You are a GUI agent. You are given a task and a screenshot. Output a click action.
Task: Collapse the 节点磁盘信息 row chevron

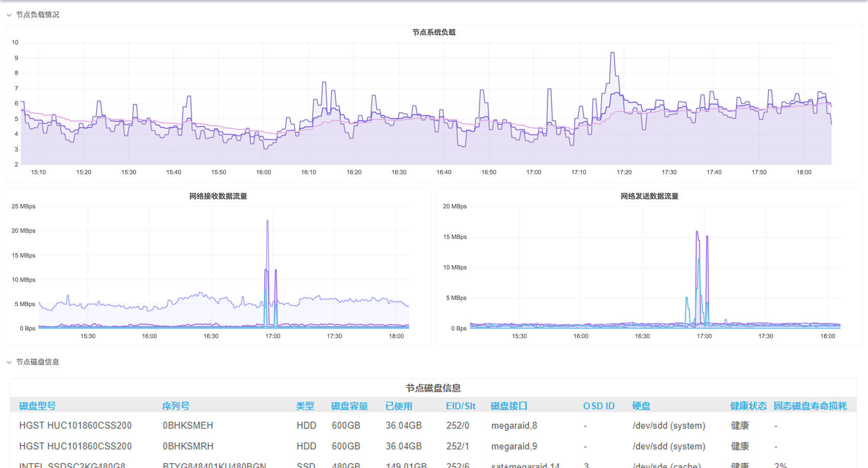[x=9, y=363]
